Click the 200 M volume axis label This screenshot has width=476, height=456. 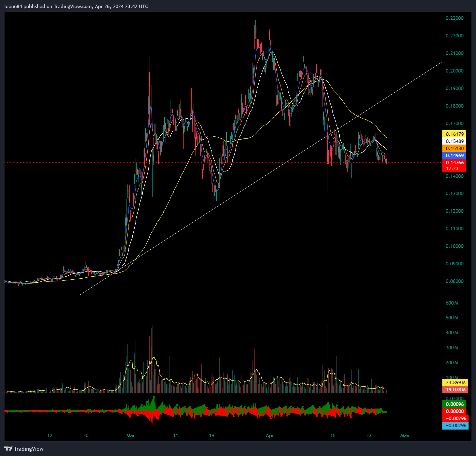coord(452,363)
